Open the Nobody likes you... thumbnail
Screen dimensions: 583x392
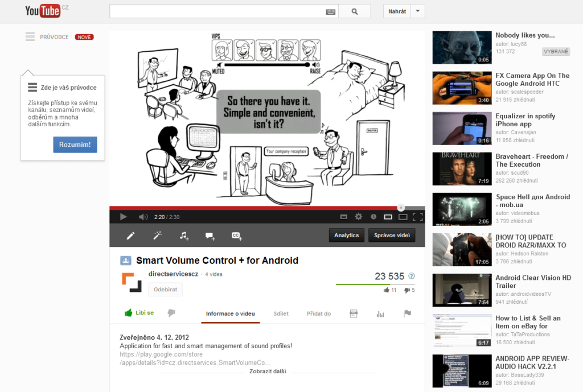coord(462,48)
